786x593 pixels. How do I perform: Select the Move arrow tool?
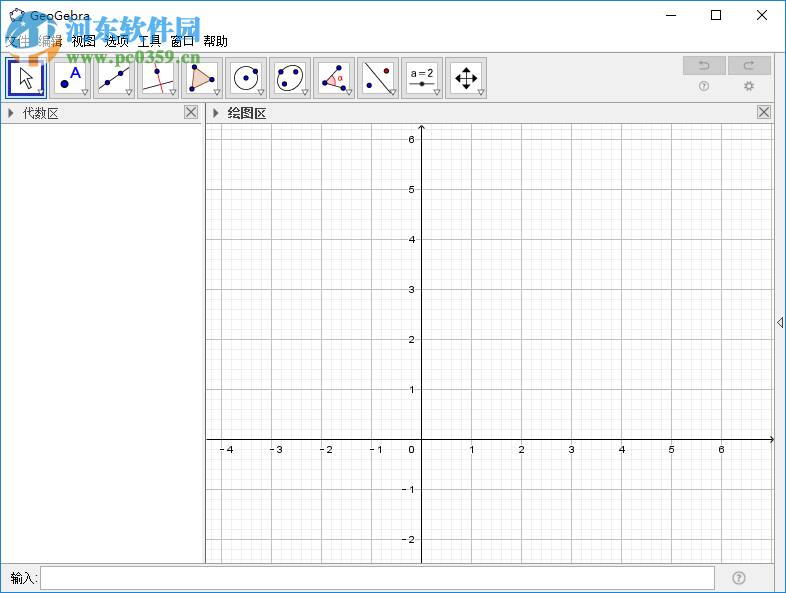[26, 78]
